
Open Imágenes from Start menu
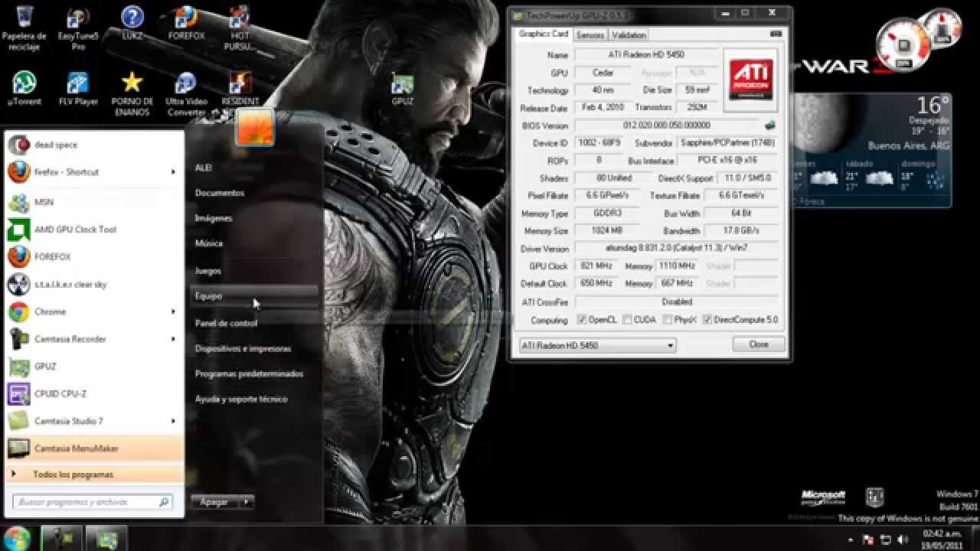[x=214, y=218]
